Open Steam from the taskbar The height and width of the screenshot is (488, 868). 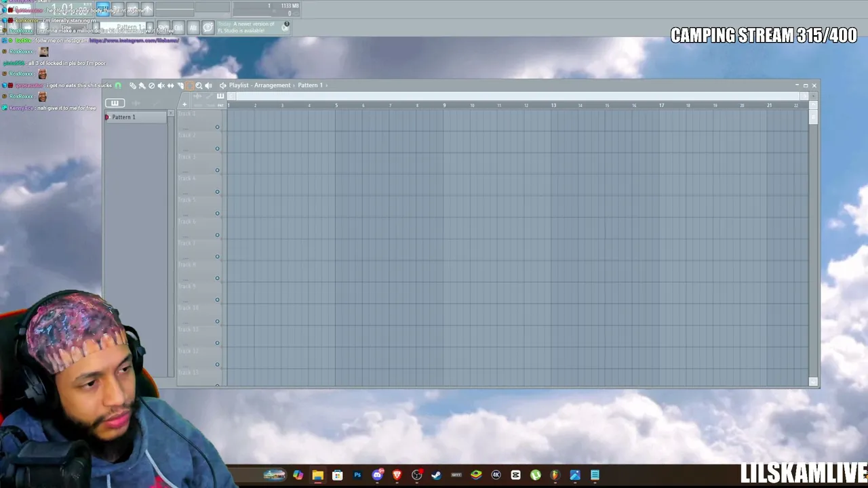[x=436, y=475]
